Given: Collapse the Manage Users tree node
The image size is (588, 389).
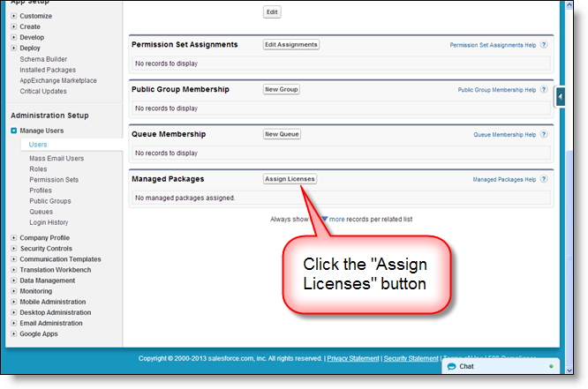Looking at the screenshot, I should point(14,131).
